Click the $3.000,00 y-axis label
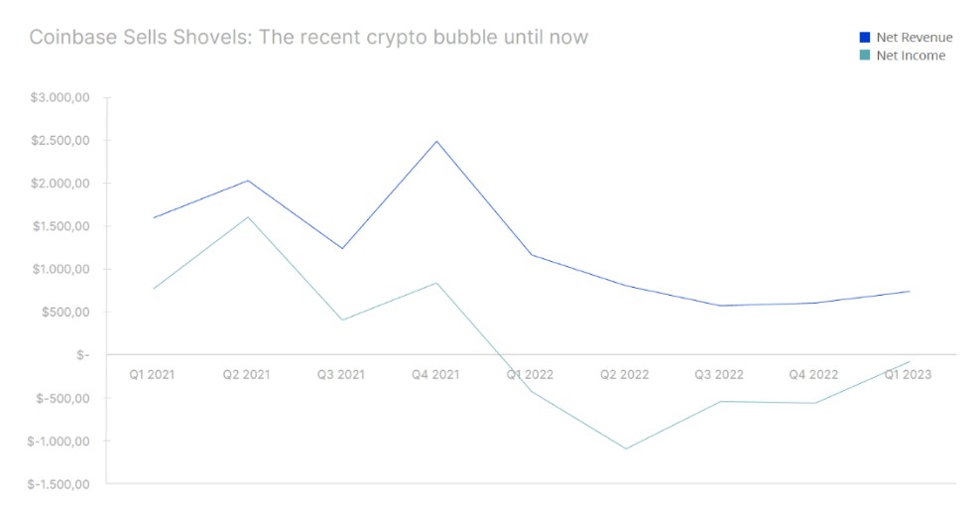980x507 pixels. pos(60,97)
